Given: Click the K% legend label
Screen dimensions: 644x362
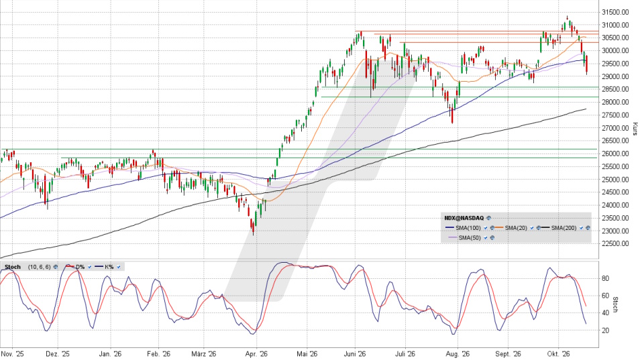Looking at the screenshot, I should pyautogui.click(x=109, y=267).
